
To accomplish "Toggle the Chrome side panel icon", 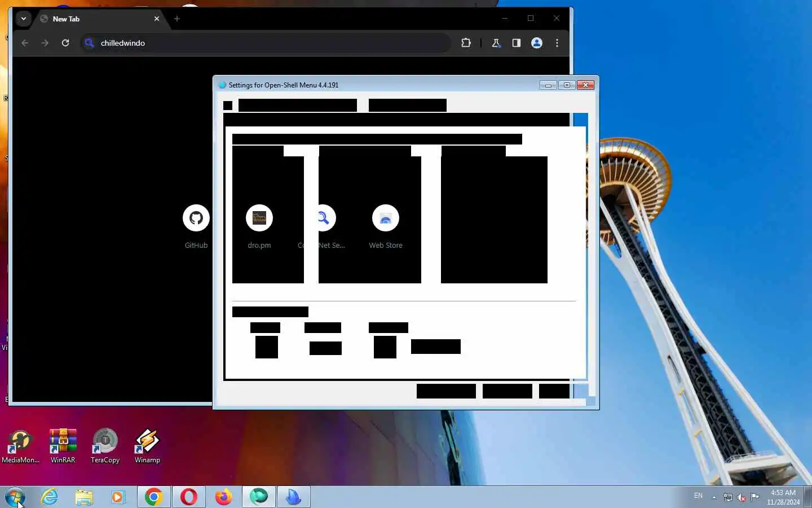I will pos(516,43).
